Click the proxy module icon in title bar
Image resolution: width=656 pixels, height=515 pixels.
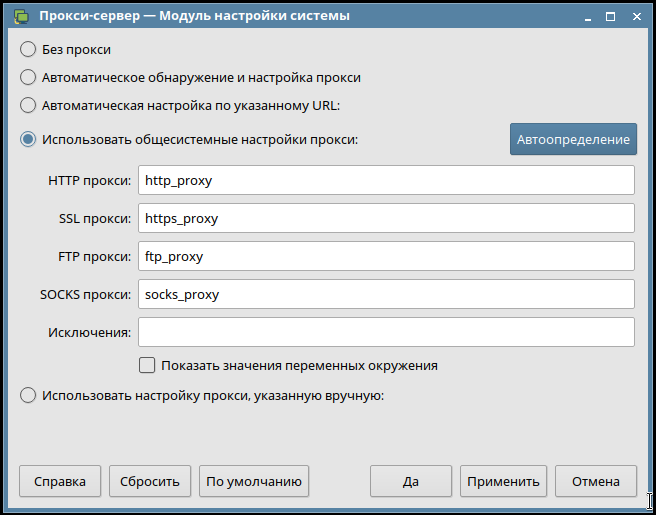click(x=18, y=16)
